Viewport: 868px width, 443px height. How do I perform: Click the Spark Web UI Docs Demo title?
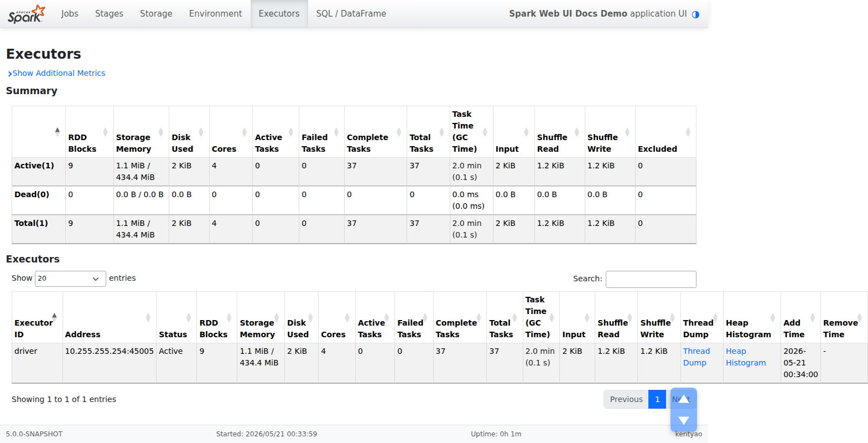tap(568, 14)
